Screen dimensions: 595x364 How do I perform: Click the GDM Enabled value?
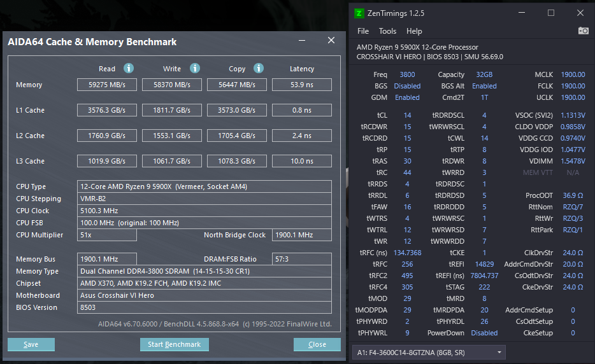407,97
